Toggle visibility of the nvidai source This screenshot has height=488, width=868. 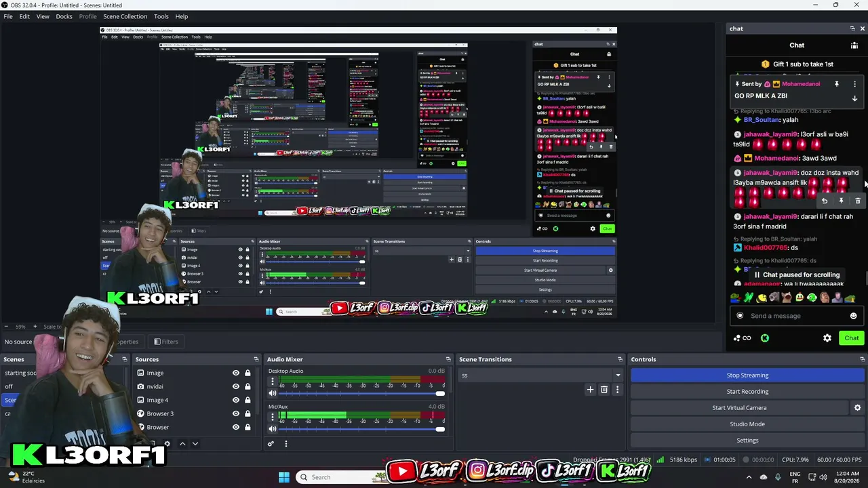coord(236,386)
